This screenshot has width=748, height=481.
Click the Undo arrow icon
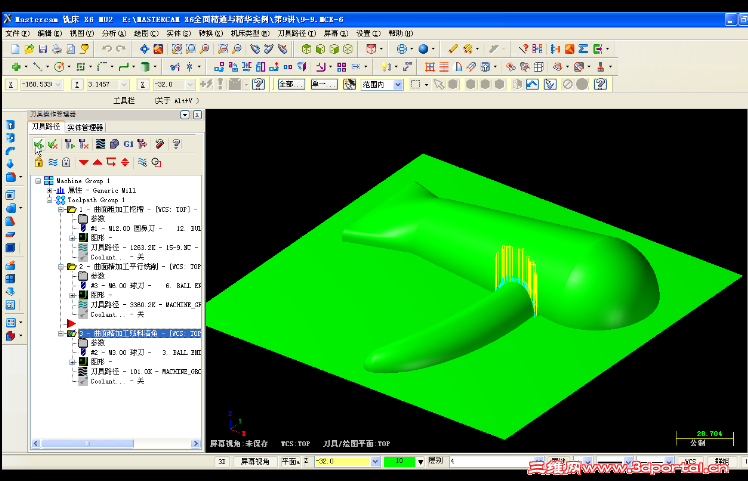click(107, 49)
